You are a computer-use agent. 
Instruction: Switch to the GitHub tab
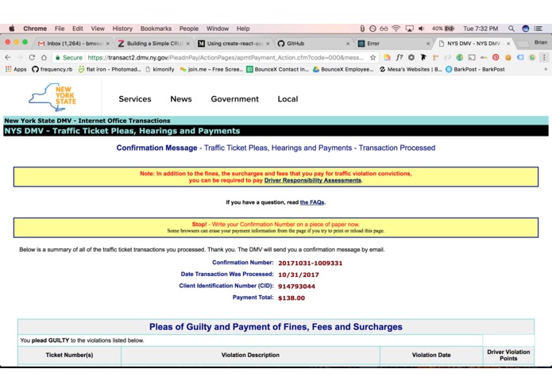[313, 44]
